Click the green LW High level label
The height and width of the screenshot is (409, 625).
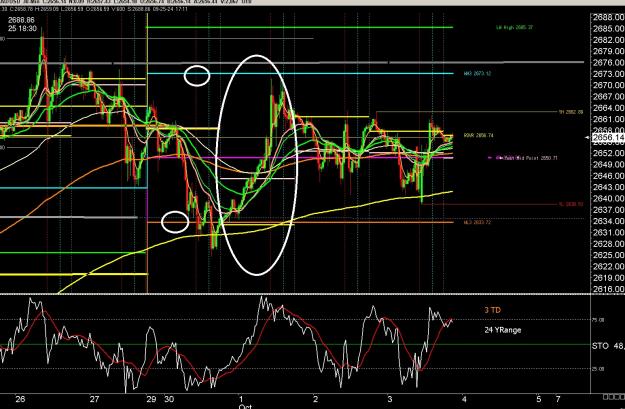(x=514, y=28)
